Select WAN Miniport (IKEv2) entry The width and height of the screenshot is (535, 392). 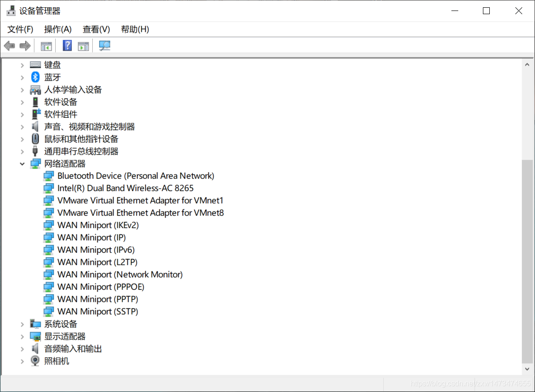pos(98,225)
